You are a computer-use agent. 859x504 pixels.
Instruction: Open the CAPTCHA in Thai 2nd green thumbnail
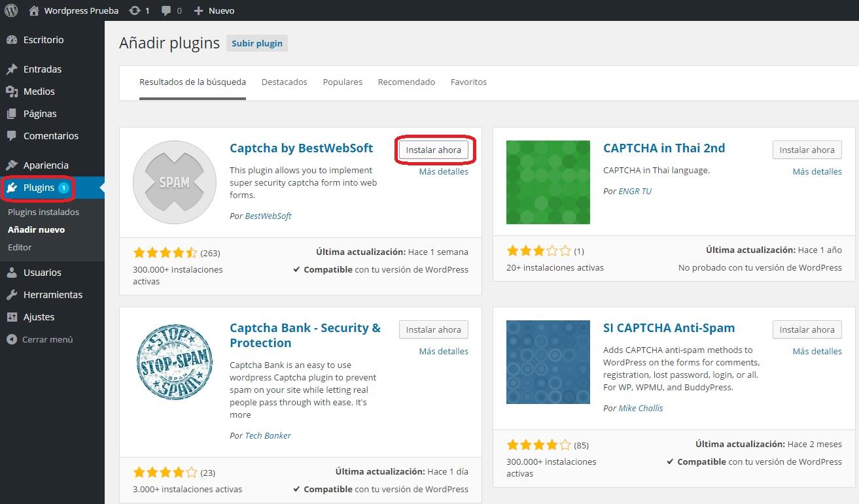coord(548,182)
